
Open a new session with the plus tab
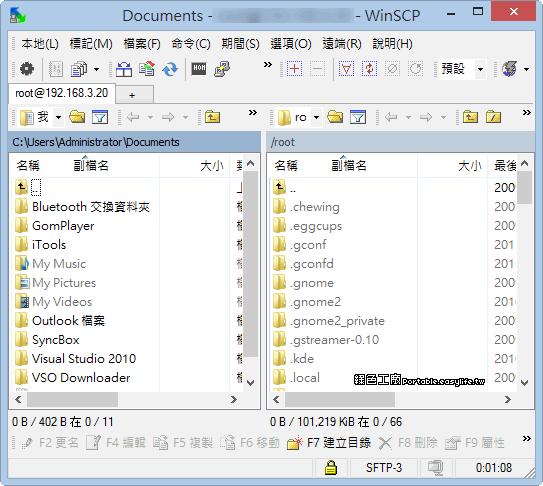tap(134, 95)
